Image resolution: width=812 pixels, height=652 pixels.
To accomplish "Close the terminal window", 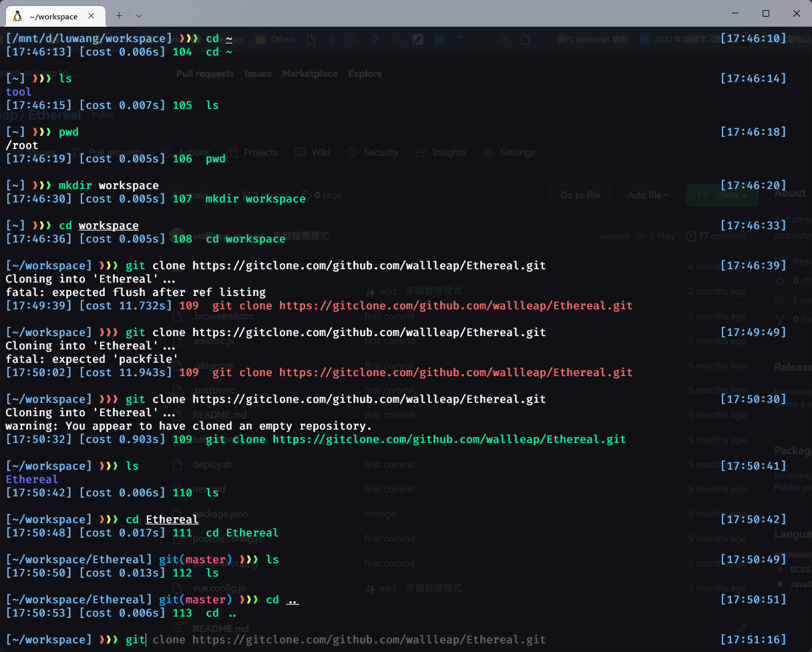I will click(x=797, y=13).
